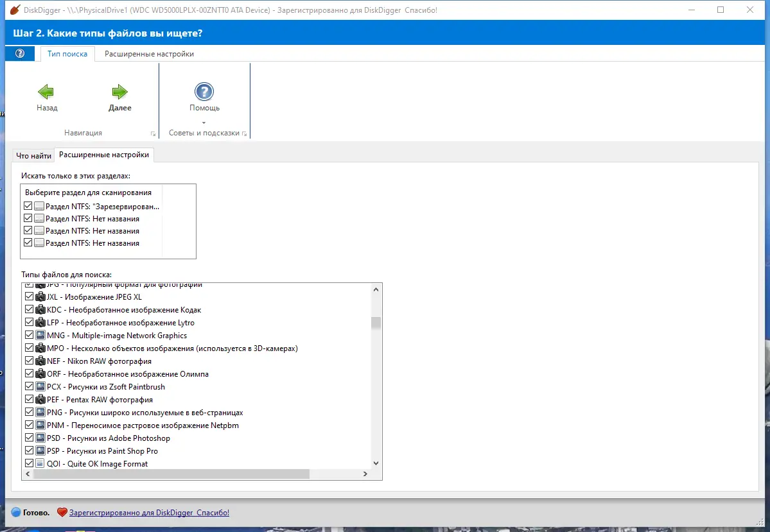Switch to the Что найти tab
The image size is (770, 532).
click(33, 155)
